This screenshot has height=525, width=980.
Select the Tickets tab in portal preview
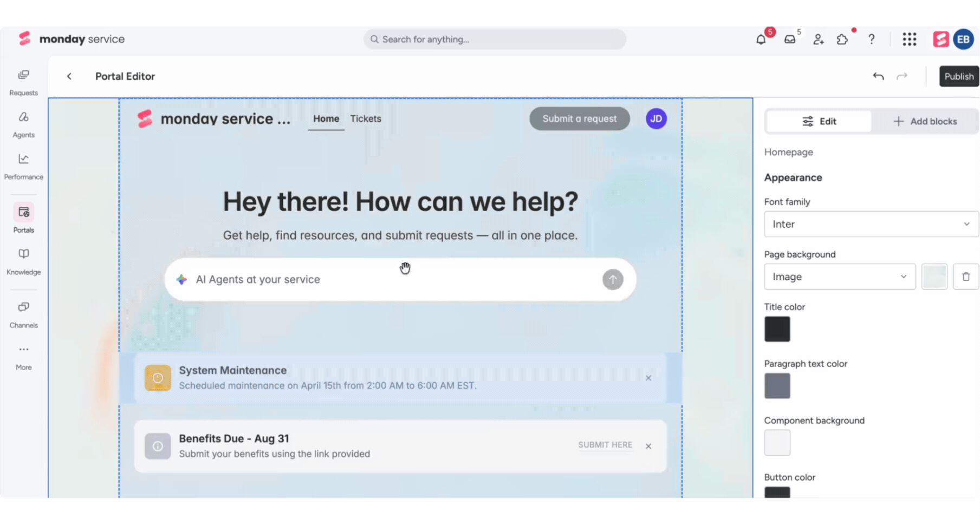366,119
